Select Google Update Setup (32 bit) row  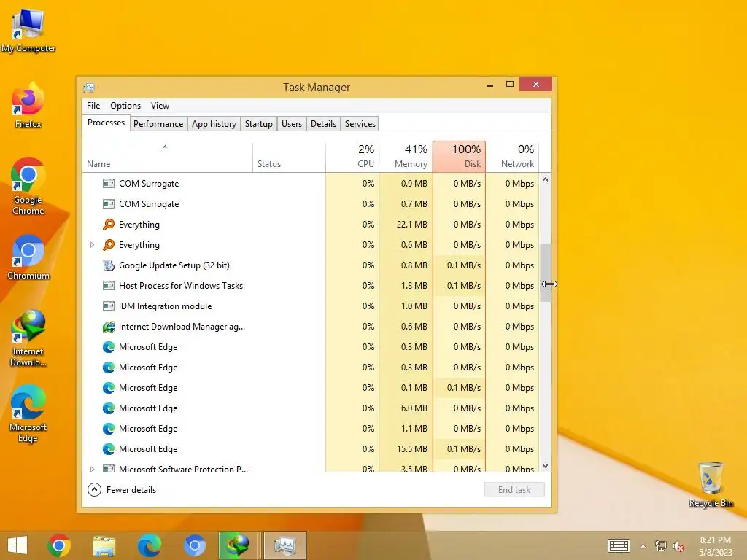pos(311,265)
